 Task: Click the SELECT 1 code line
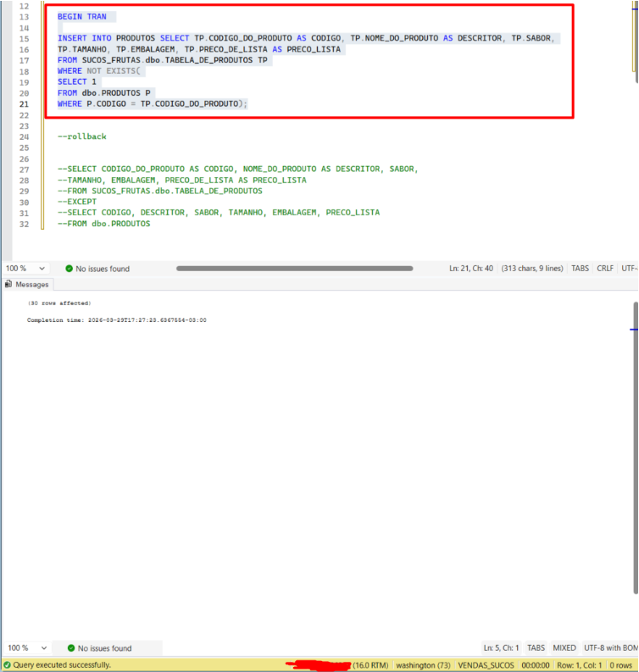tap(77, 81)
